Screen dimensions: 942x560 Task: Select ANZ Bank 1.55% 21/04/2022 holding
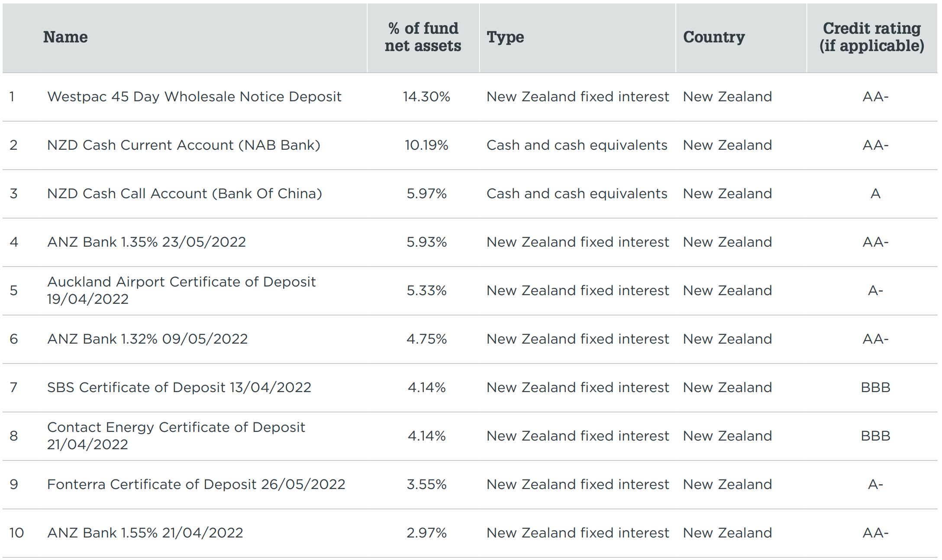(145, 533)
